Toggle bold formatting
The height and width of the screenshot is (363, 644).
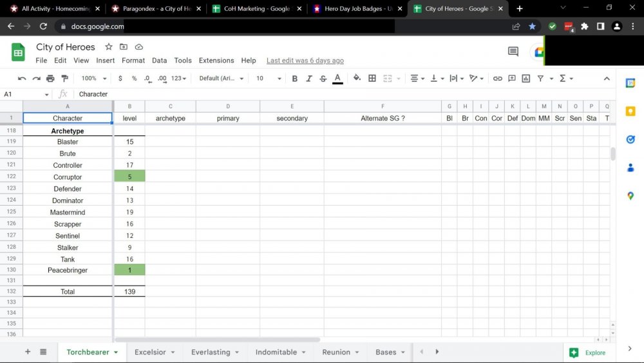[x=294, y=78]
